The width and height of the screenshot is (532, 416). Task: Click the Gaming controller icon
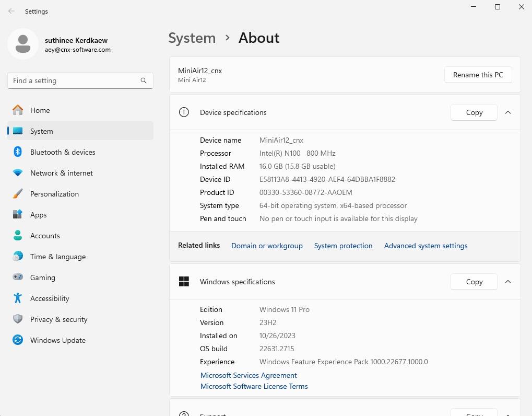pyautogui.click(x=18, y=277)
